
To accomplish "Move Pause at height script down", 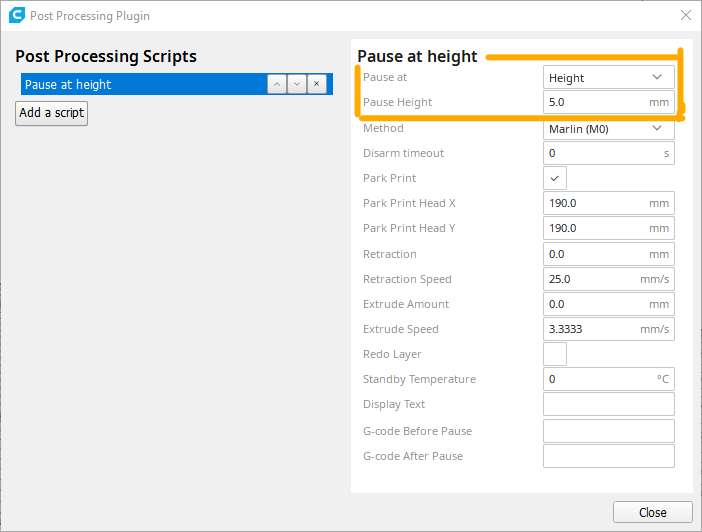I will [x=297, y=84].
